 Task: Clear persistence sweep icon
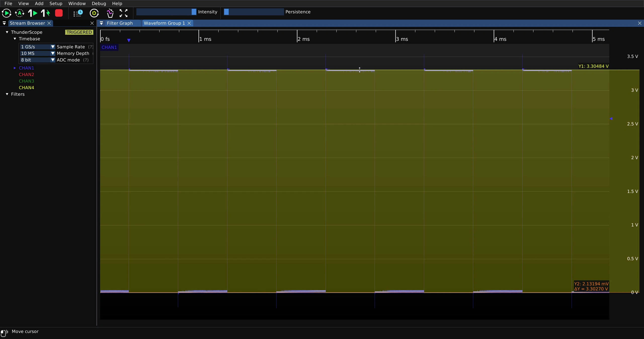pos(110,13)
